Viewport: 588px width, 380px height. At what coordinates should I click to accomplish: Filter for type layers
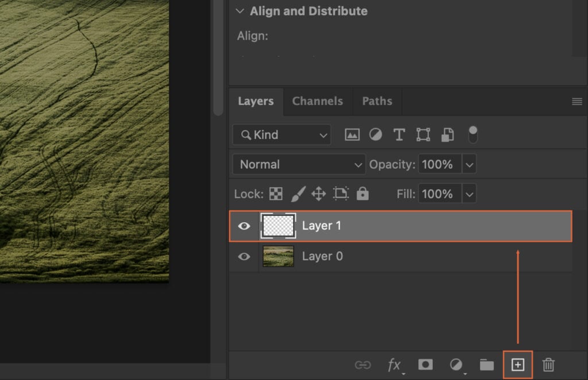(399, 134)
